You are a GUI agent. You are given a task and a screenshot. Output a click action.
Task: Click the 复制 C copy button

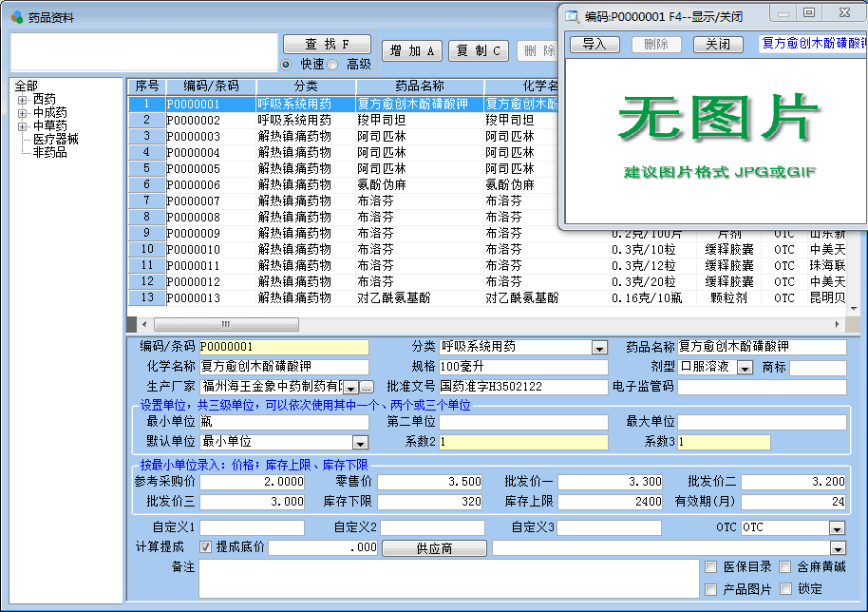(x=478, y=50)
